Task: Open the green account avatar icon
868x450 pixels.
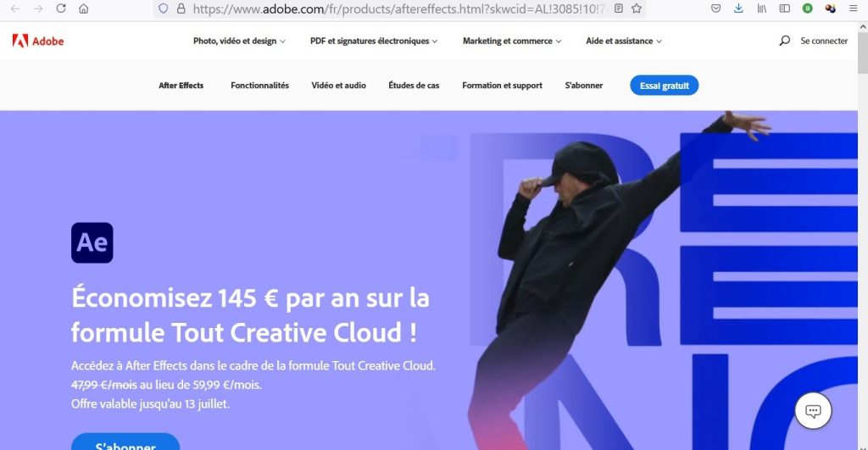Action: [808, 8]
